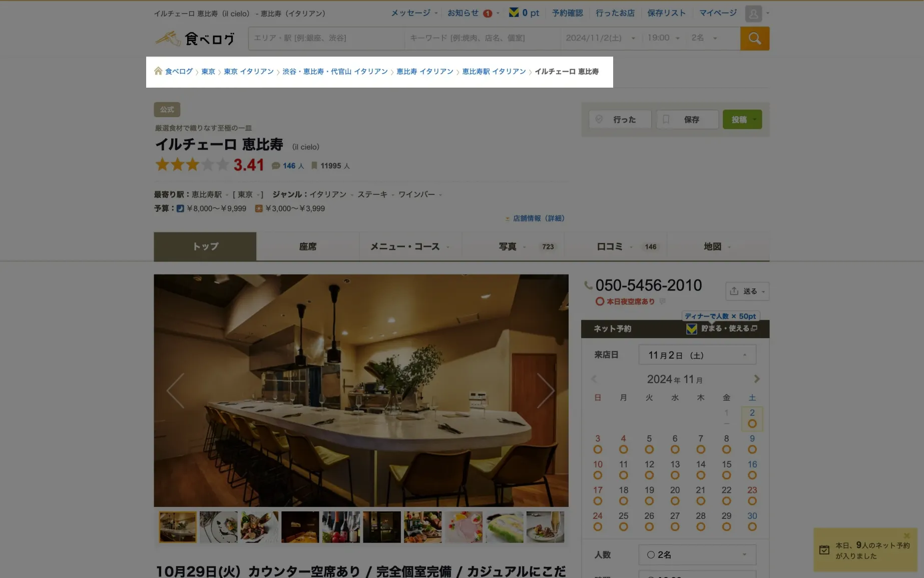Open the 人数 2名 dropdown
The height and width of the screenshot is (578, 924).
point(697,554)
